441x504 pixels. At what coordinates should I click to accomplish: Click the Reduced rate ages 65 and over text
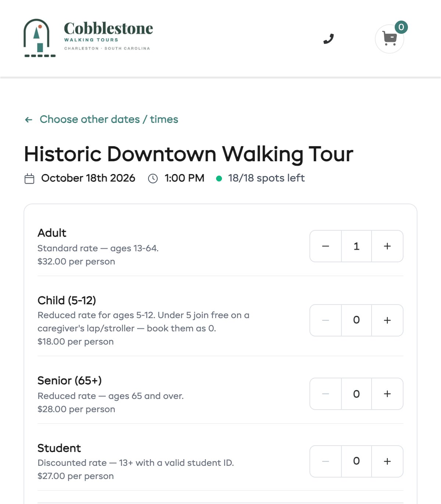(111, 396)
